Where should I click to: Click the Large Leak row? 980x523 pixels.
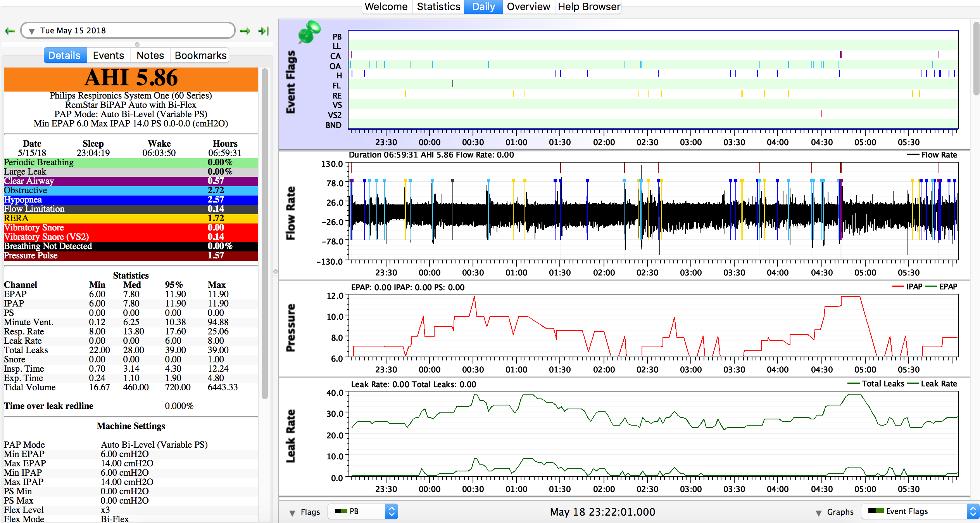click(131, 172)
